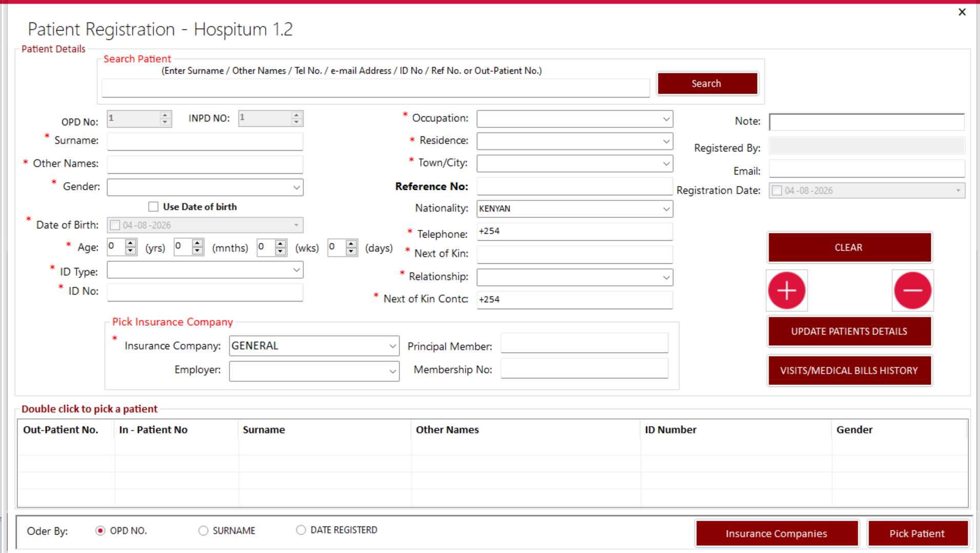
Task: Increase the OPD No spinner value
Action: pyautogui.click(x=165, y=115)
